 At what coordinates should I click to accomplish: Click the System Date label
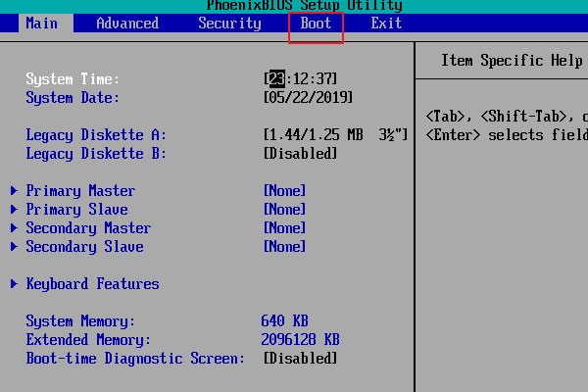pyautogui.click(x=73, y=98)
